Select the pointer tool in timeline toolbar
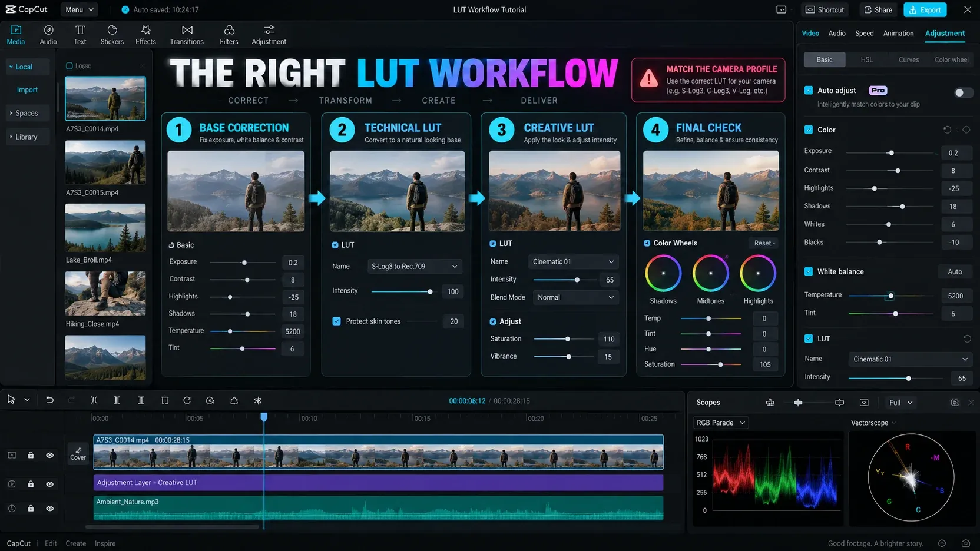 click(x=11, y=399)
